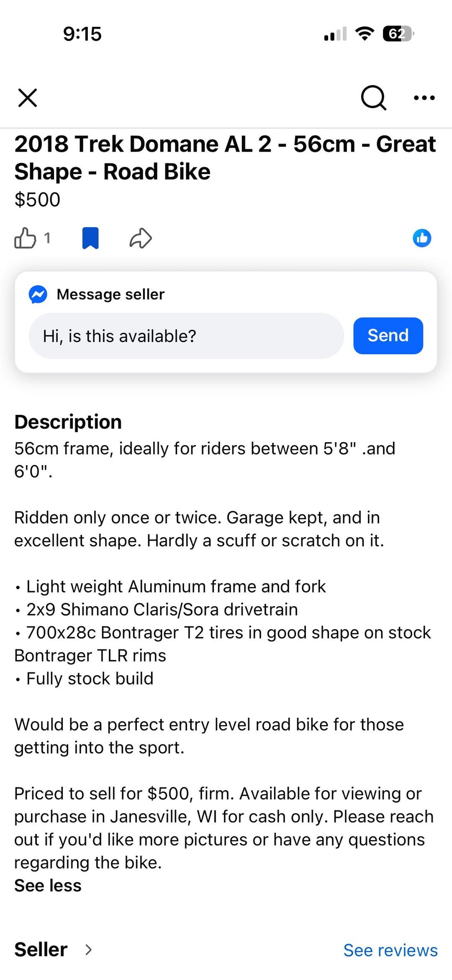Open search with the magnifier icon

click(x=373, y=98)
